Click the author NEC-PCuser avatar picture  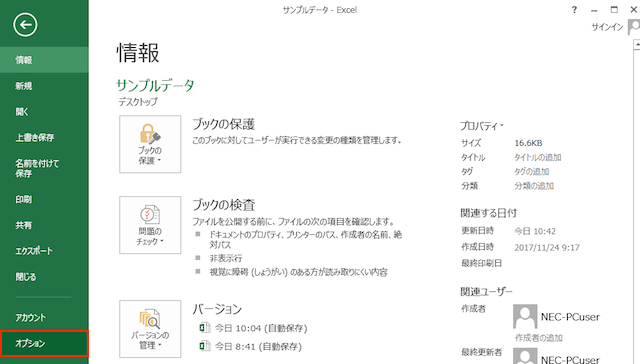(x=525, y=316)
